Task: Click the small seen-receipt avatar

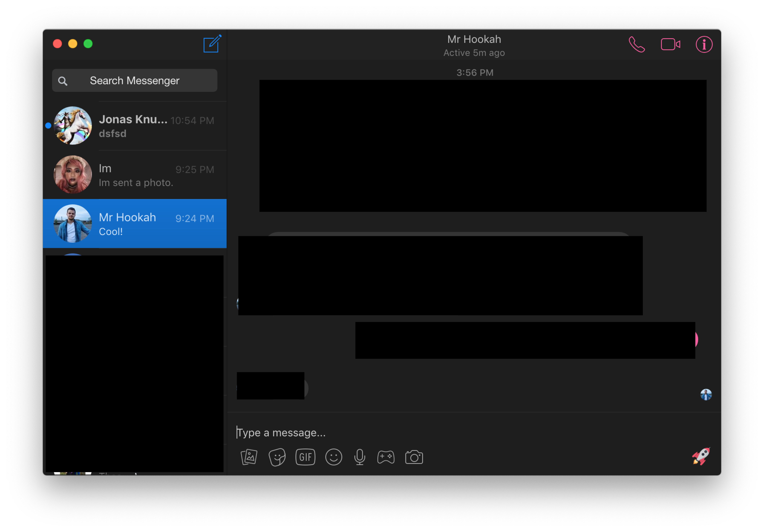Action: point(706,395)
